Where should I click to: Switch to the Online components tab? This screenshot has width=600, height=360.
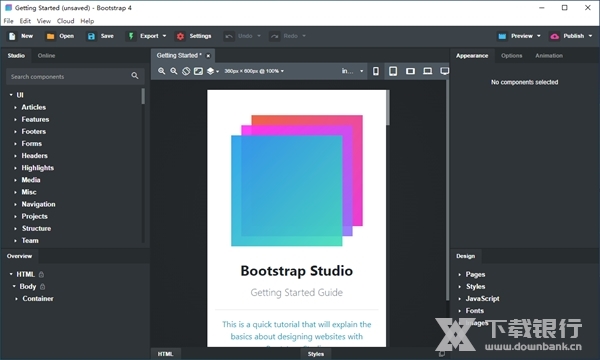point(46,56)
